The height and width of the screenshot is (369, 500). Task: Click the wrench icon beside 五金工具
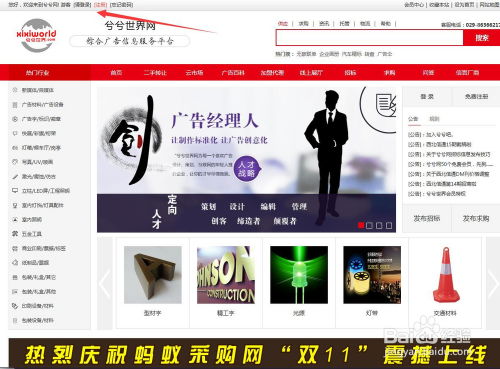pos(15,234)
